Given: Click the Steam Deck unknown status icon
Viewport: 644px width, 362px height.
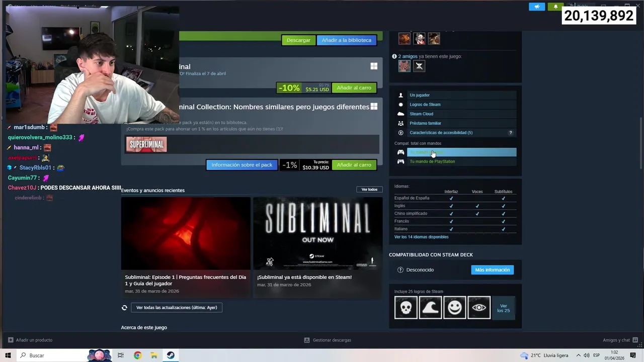Looking at the screenshot, I should tap(400, 270).
